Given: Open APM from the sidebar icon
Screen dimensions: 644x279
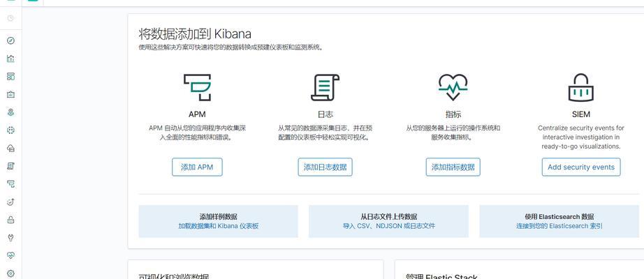Looking at the screenshot, I should coord(10,184).
